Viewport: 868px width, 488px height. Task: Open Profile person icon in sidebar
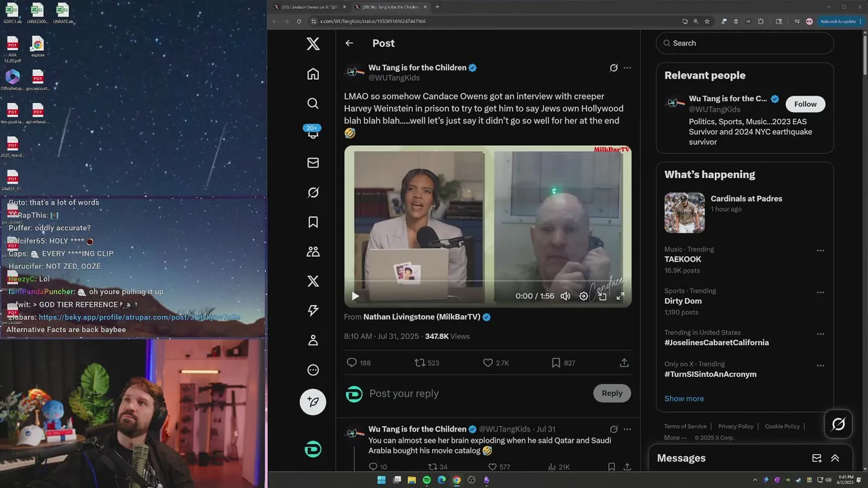[x=313, y=340]
